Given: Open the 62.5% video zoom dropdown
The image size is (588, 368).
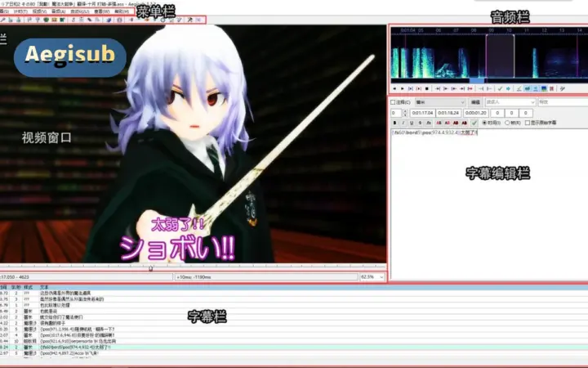Looking at the screenshot, I should point(372,276).
